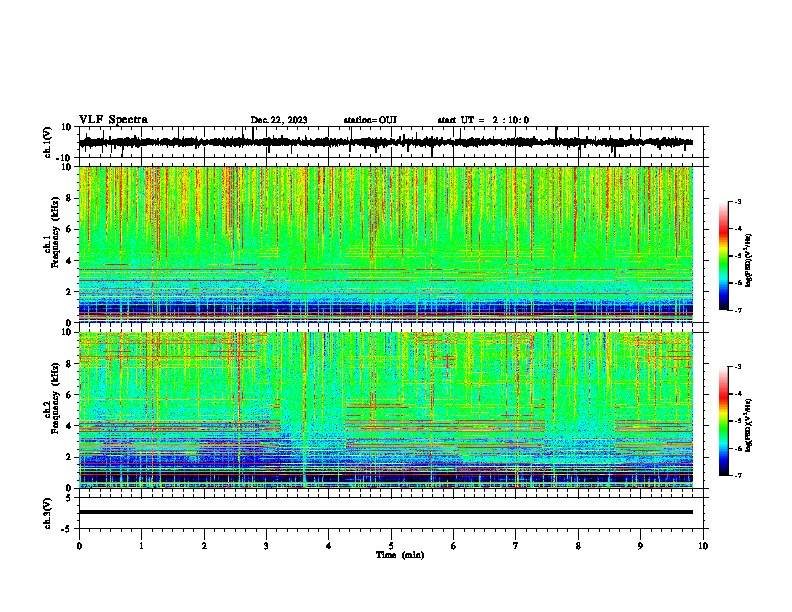The height and width of the screenshot is (612, 792).
Task: Click time axis tick label "0"
Action: coord(79,546)
